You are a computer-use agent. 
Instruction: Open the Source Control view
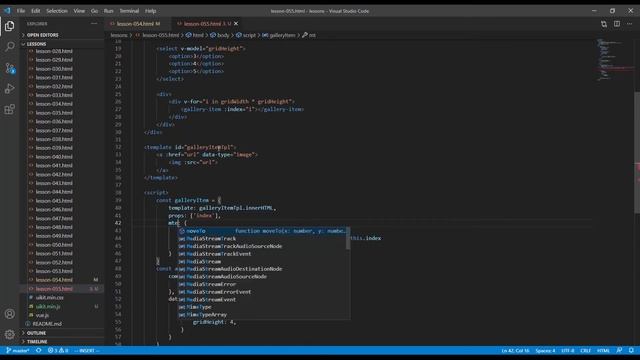tap(9, 68)
